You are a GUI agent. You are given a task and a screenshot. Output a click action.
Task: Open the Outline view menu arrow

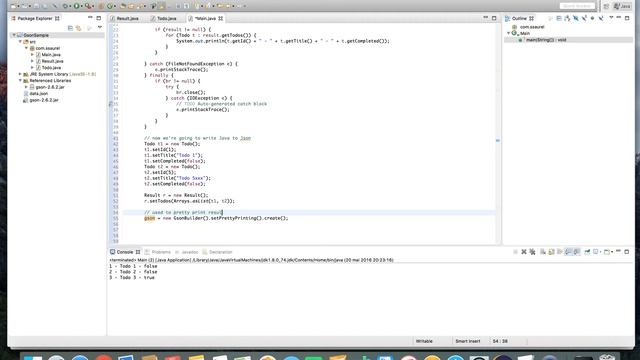(611, 18)
